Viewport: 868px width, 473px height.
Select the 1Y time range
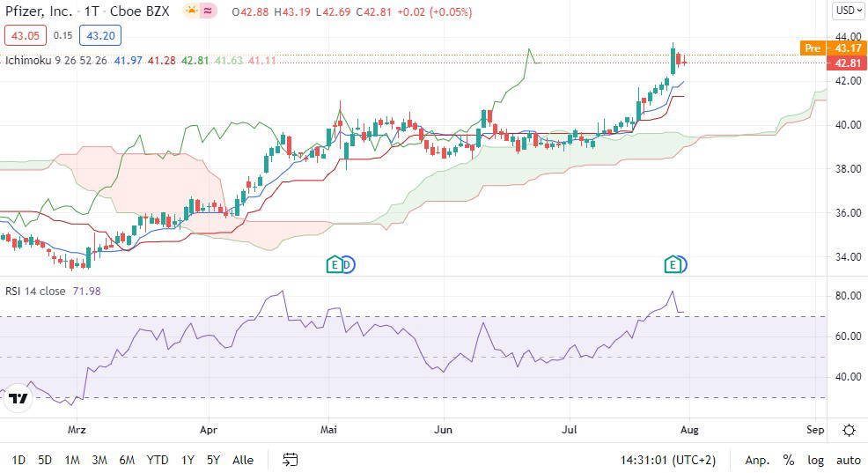(188, 460)
